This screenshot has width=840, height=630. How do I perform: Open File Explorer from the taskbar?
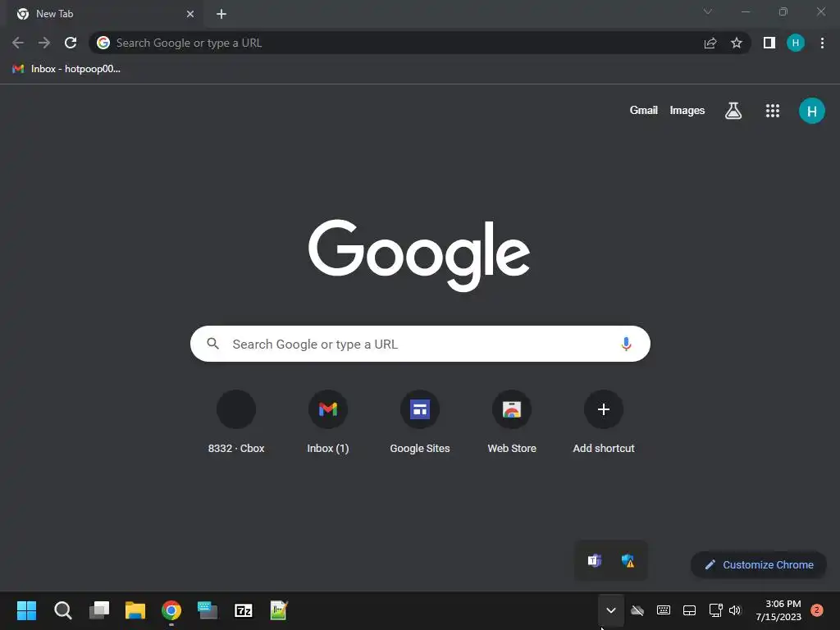coord(135,610)
